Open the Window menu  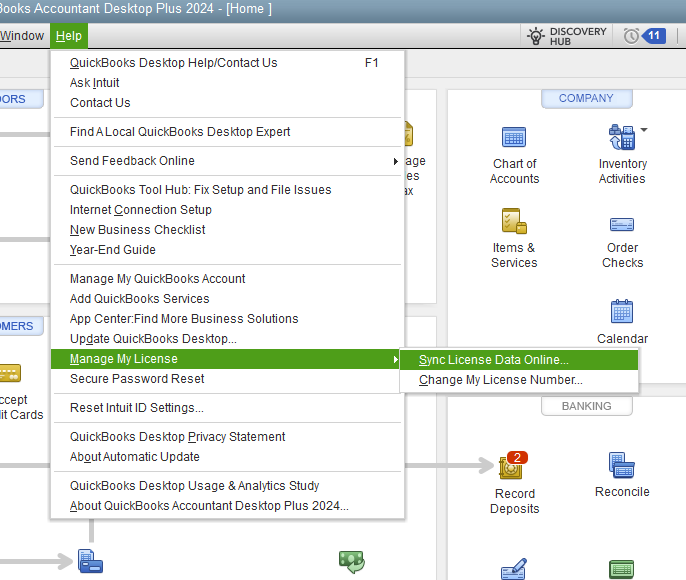22,36
